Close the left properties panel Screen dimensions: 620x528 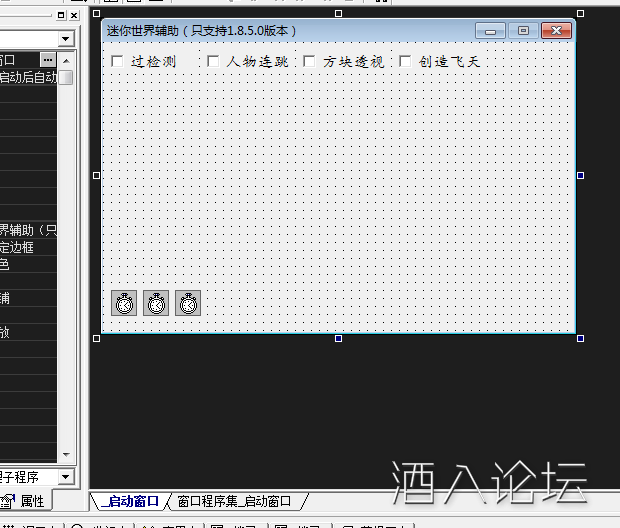pyautogui.click(x=73, y=16)
